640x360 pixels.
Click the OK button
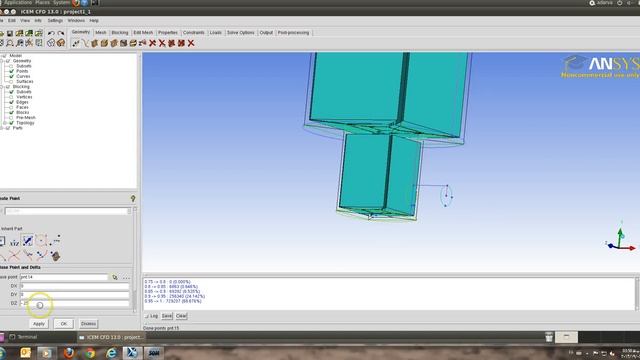pyautogui.click(x=64, y=324)
